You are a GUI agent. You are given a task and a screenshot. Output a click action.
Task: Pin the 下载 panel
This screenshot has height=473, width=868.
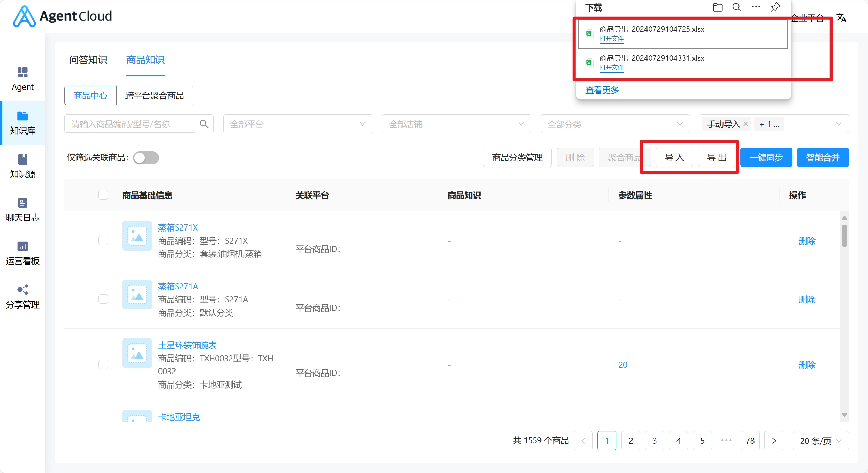[x=775, y=7]
